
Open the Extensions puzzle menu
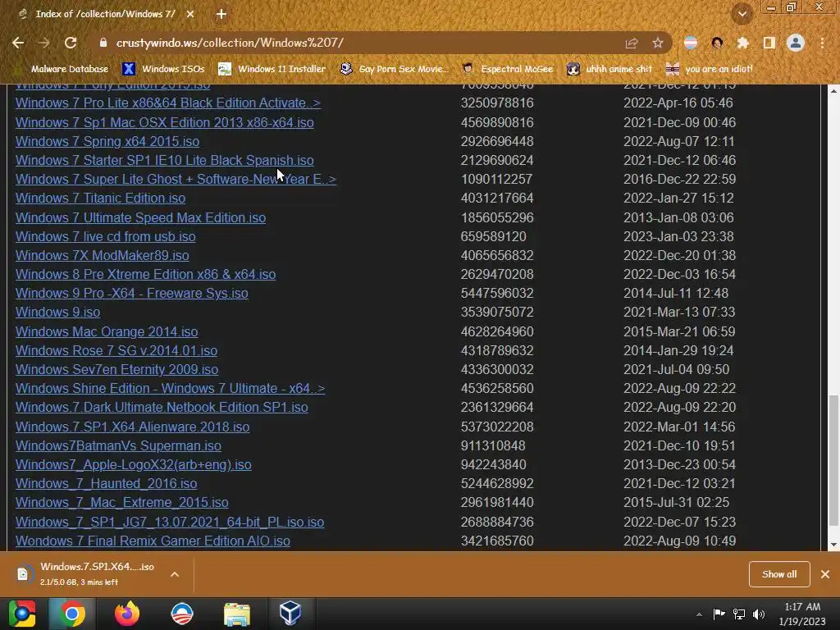[742, 43]
